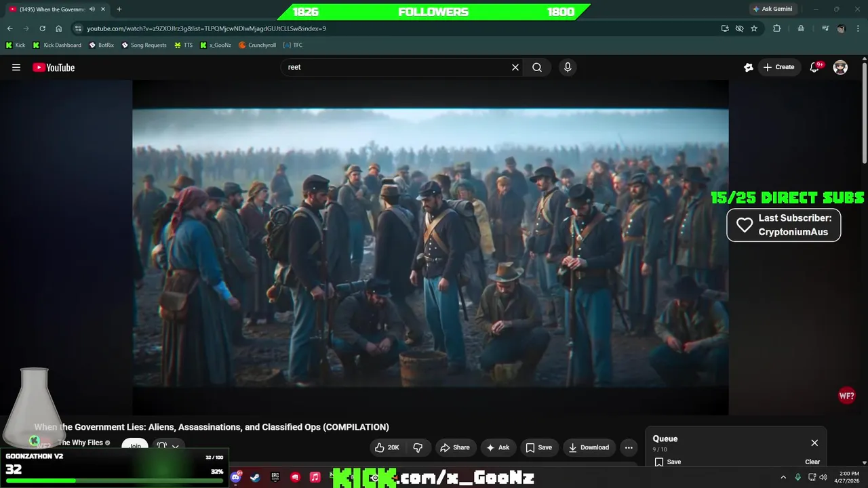Open YouTube notifications bell

click(815, 67)
